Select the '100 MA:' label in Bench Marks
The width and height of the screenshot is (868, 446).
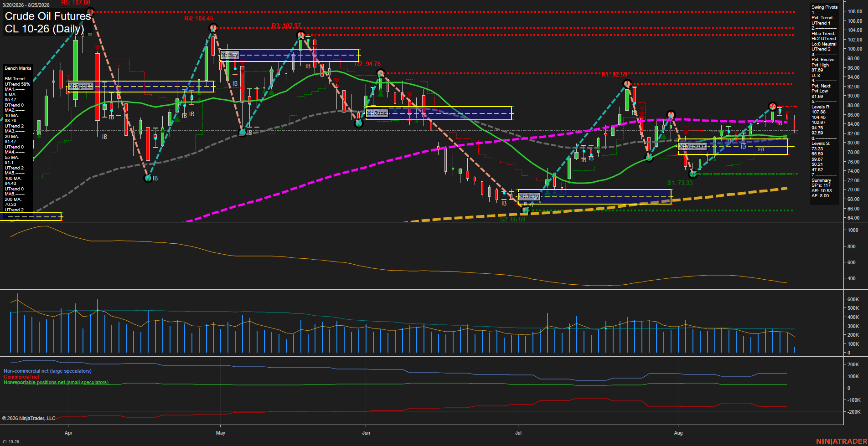13,179
